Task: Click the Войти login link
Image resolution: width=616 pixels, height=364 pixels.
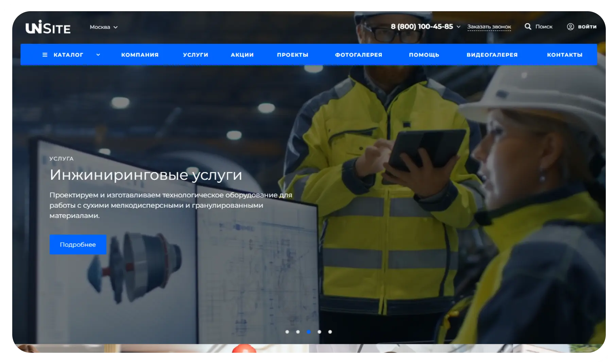Action: (x=587, y=27)
